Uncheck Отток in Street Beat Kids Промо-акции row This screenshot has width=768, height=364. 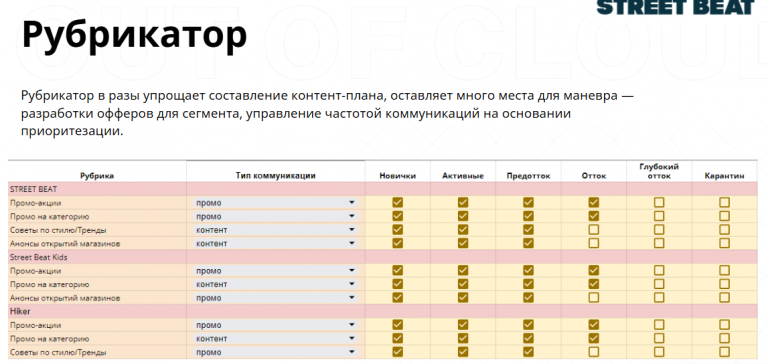(594, 270)
